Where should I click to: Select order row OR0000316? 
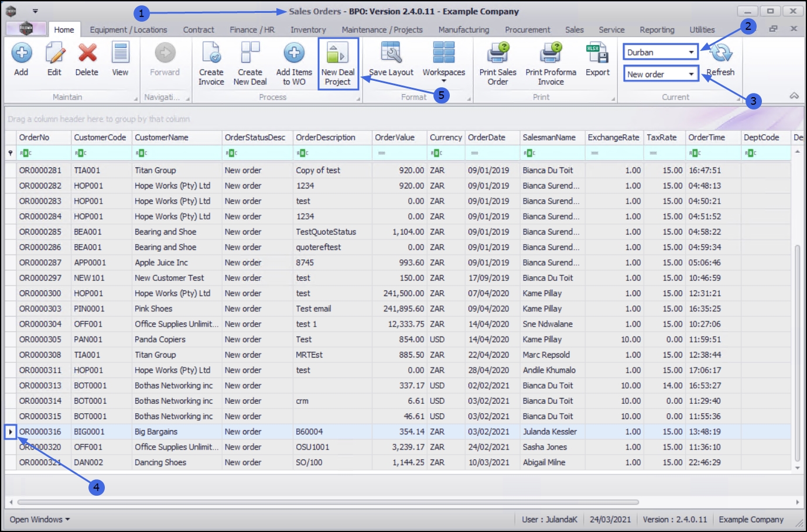tap(398, 431)
